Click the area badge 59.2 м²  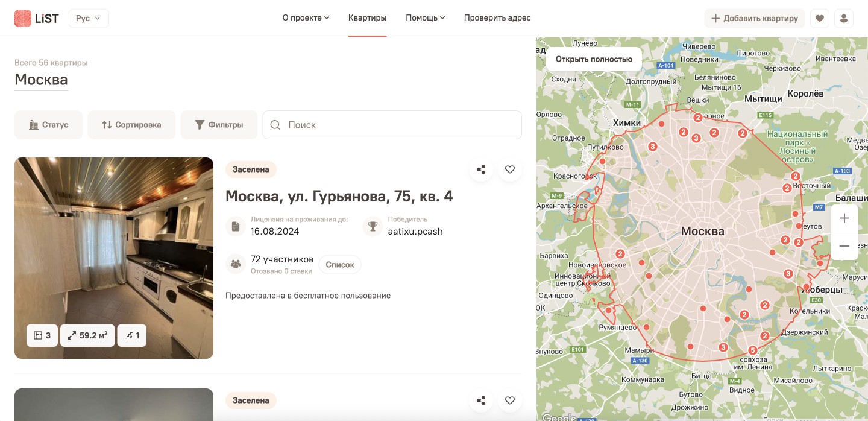point(87,335)
